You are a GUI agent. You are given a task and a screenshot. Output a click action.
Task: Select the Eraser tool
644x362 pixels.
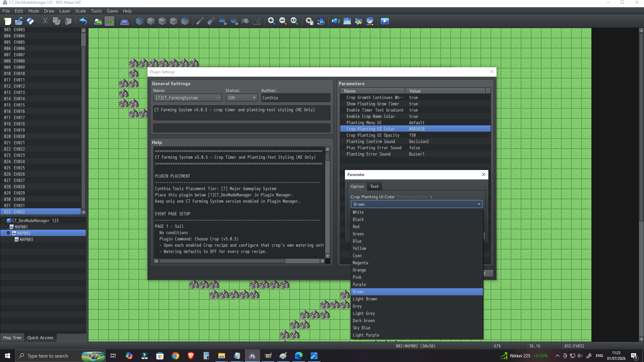click(x=211, y=21)
